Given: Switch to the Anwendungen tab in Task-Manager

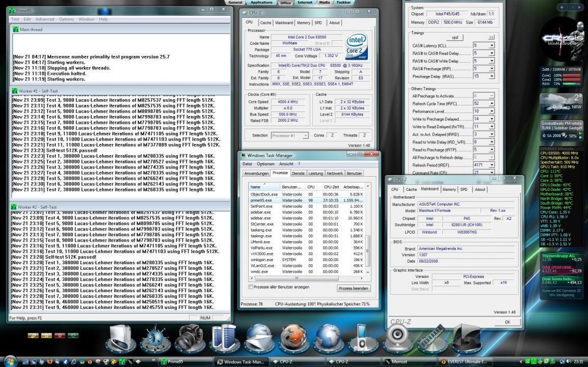Looking at the screenshot, I should (x=256, y=174).
